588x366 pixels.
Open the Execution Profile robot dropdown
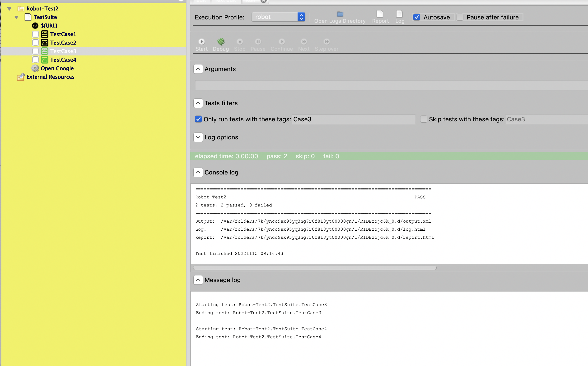tap(278, 17)
